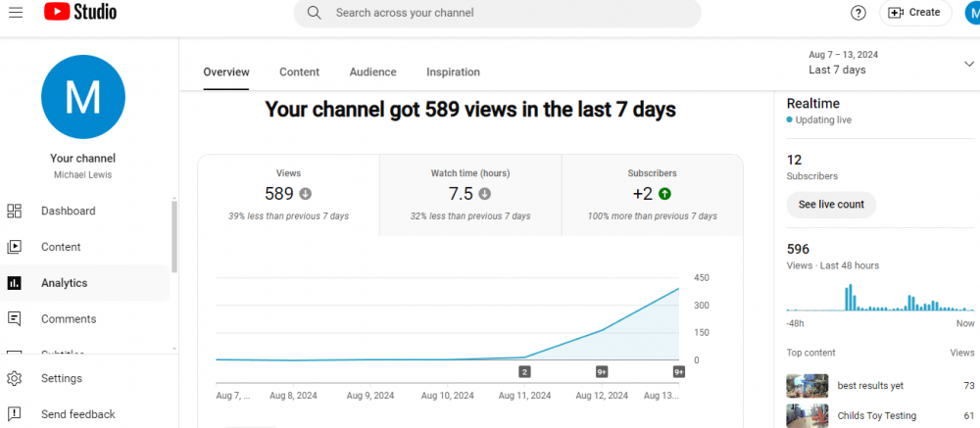Click the Send feedback icon

click(x=15, y=414)
